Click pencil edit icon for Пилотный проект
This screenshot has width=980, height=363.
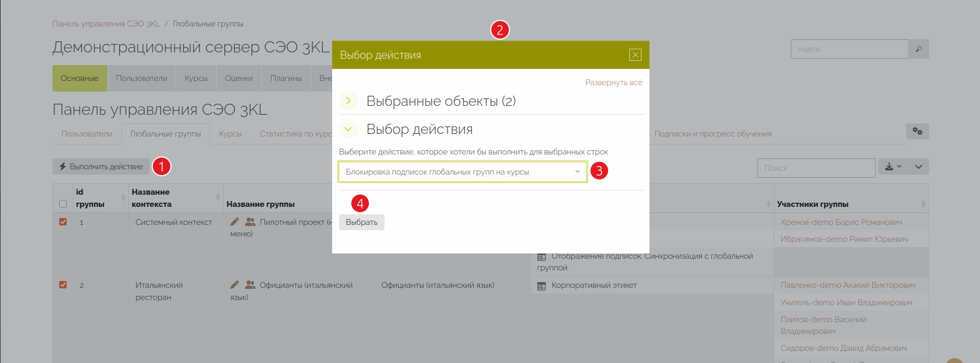click(x=234, y=222)
